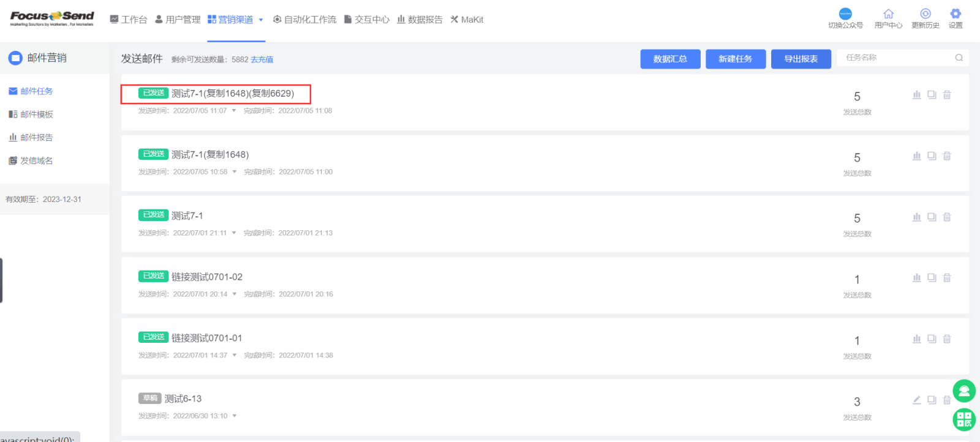This screenshot has width=980, height=442.
Task: Expand send time arrow dated 2022/07/05 10:58
Action: tap(235, 172)
